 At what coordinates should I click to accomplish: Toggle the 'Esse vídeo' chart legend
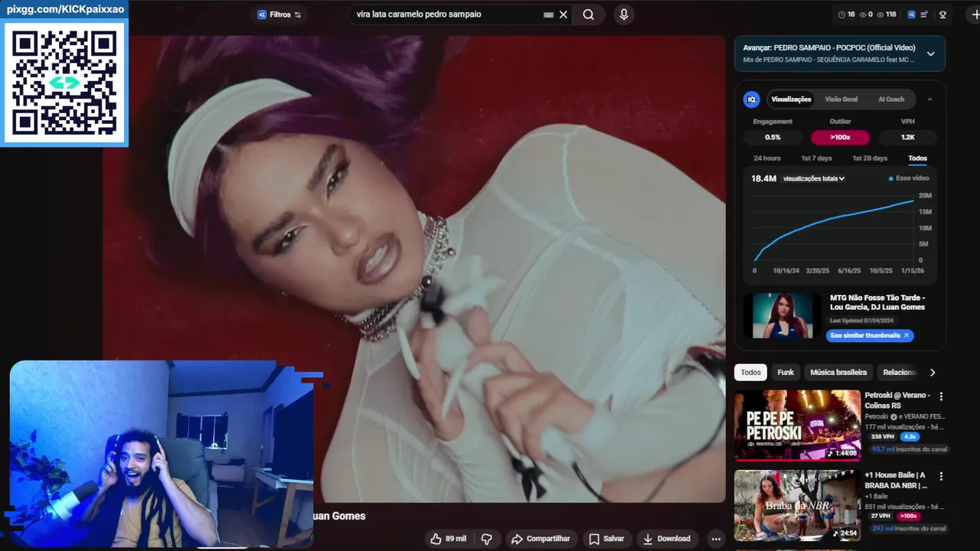click(909, 178)
